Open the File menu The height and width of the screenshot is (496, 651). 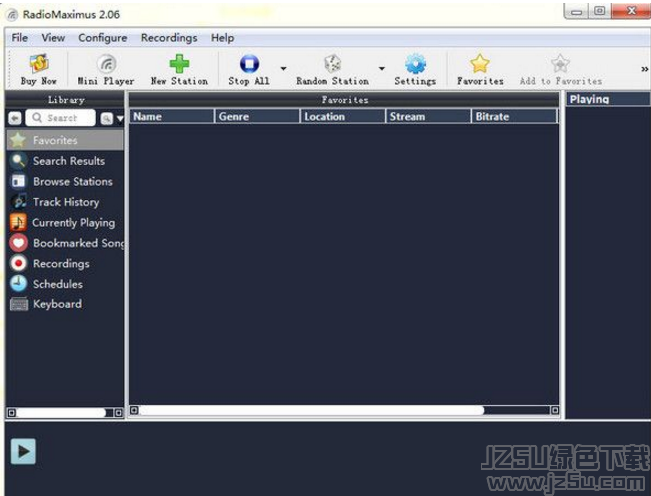[20, 38]
